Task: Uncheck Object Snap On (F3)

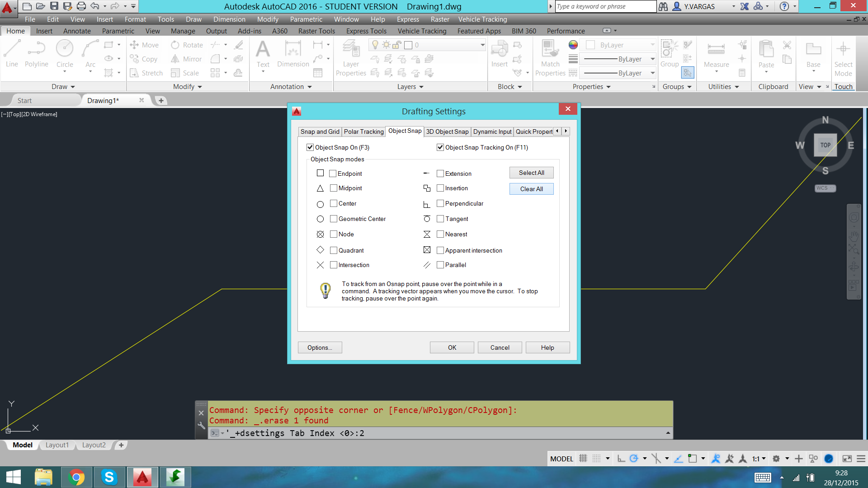Action: coord(310,147)
